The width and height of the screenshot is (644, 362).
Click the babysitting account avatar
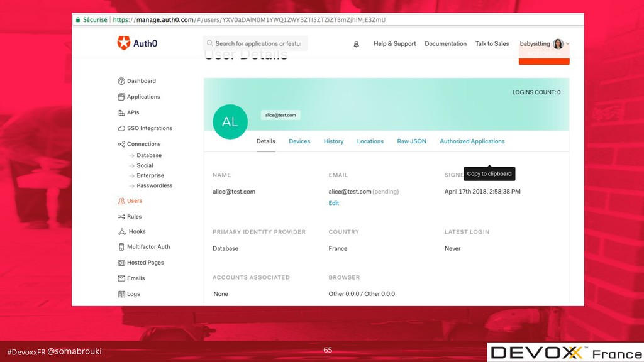(x=558, y=44)
